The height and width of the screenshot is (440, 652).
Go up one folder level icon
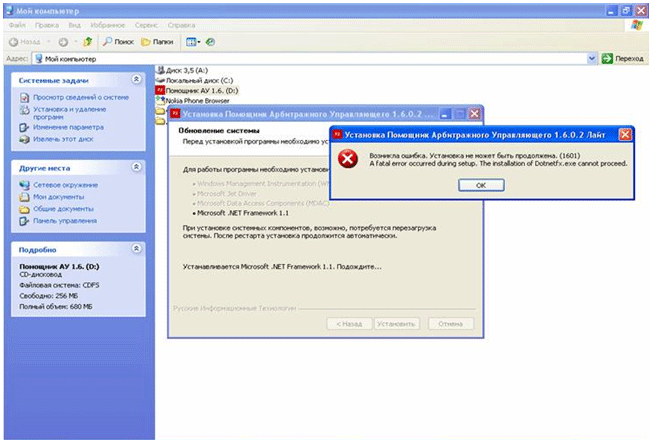pyautogui.click(x=88, y=42)
